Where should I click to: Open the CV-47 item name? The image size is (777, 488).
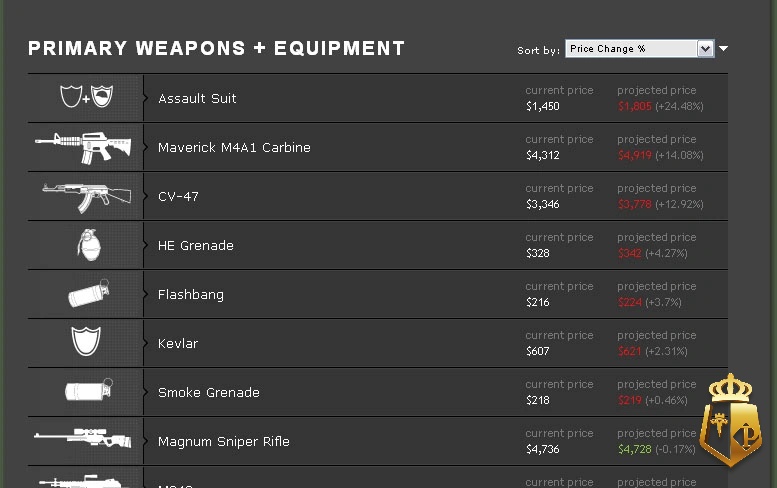[178, 197]
